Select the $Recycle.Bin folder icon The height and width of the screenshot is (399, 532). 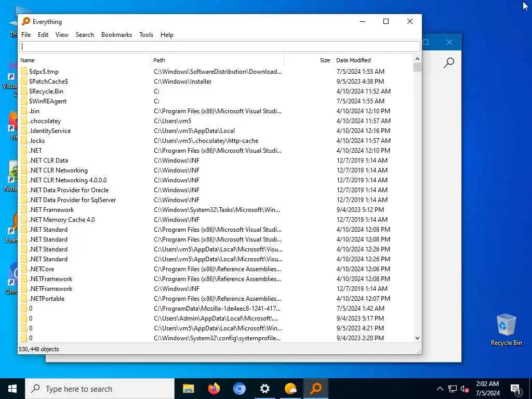pyautogui.click(x=24, y=91)
